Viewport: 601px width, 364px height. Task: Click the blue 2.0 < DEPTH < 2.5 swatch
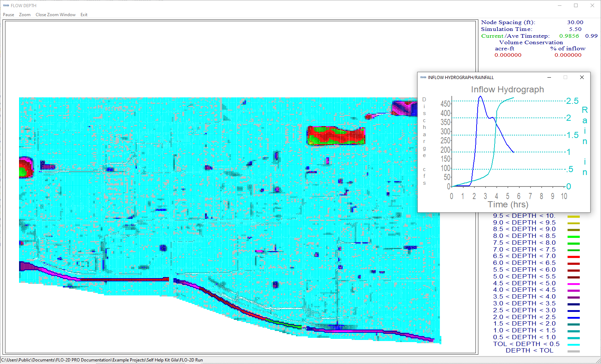click(573, 318)
